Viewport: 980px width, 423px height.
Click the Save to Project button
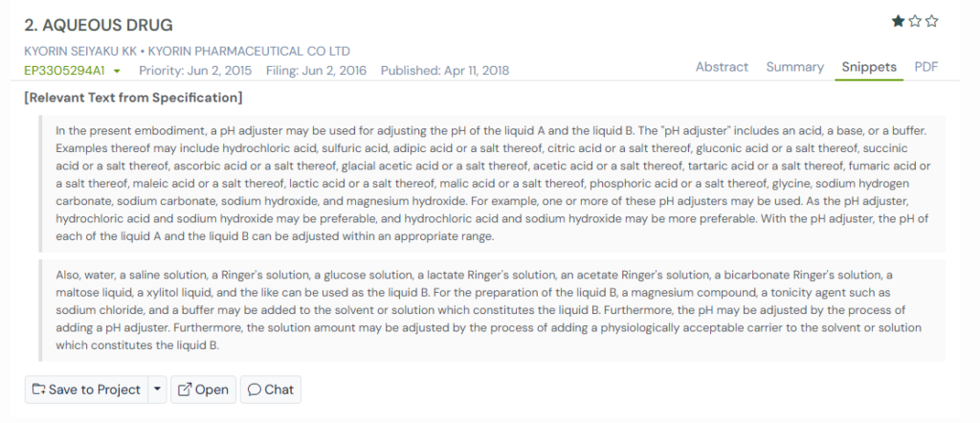tap(86, 390)
